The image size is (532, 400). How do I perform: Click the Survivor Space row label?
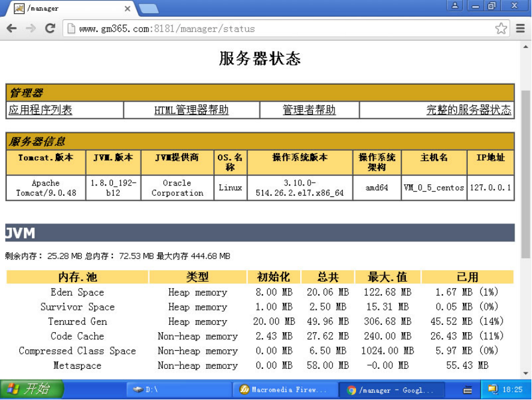pos(77,307)
